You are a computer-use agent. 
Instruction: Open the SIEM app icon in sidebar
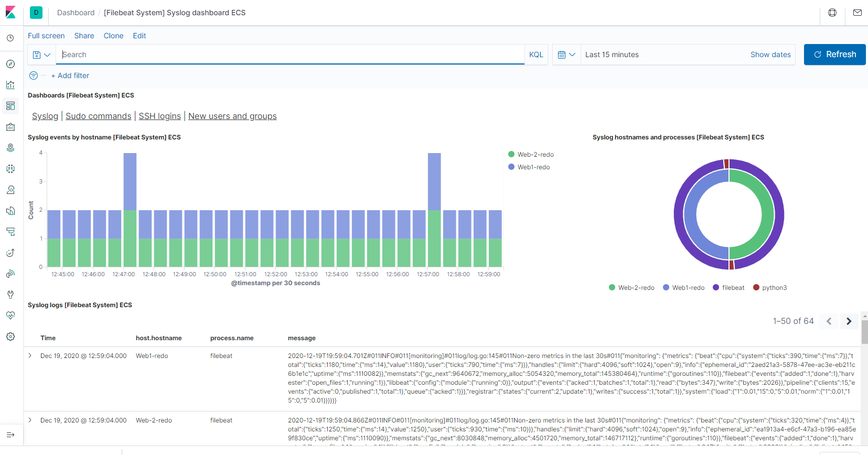[10, 274]
